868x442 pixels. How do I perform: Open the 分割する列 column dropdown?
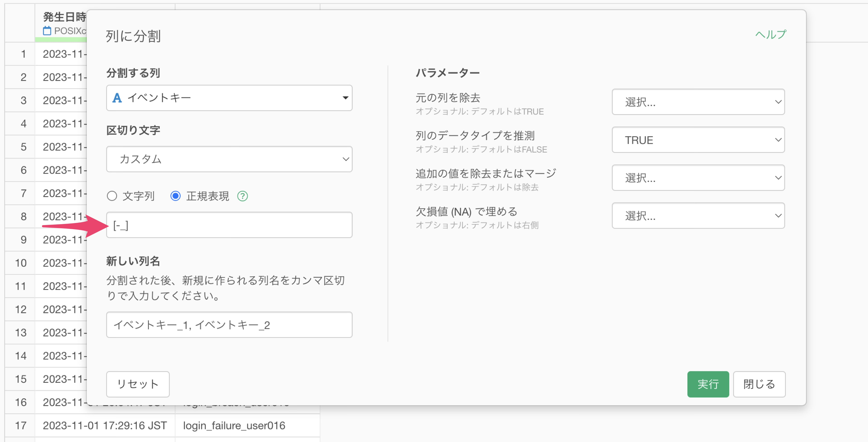click(x=229, y=98)
